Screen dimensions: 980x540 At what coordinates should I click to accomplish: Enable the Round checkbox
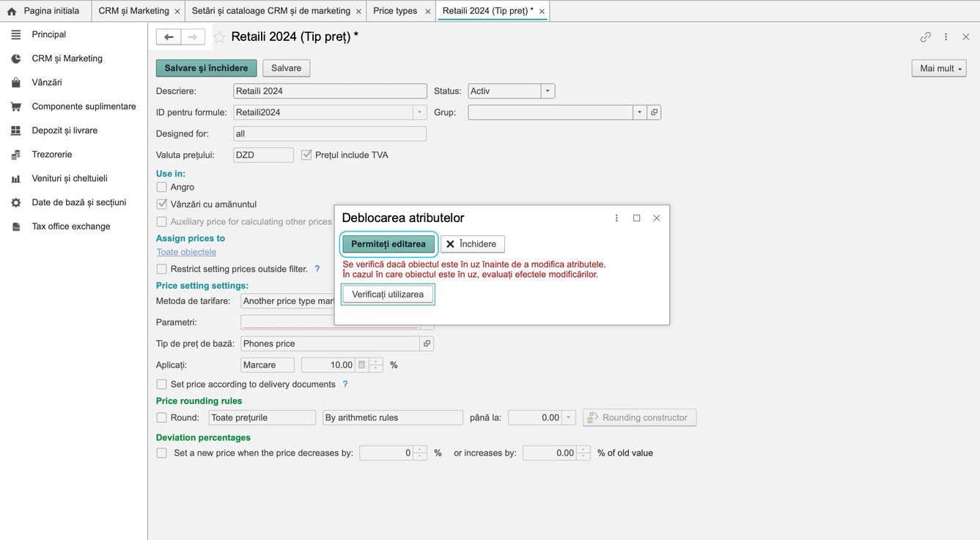(162, 418)
